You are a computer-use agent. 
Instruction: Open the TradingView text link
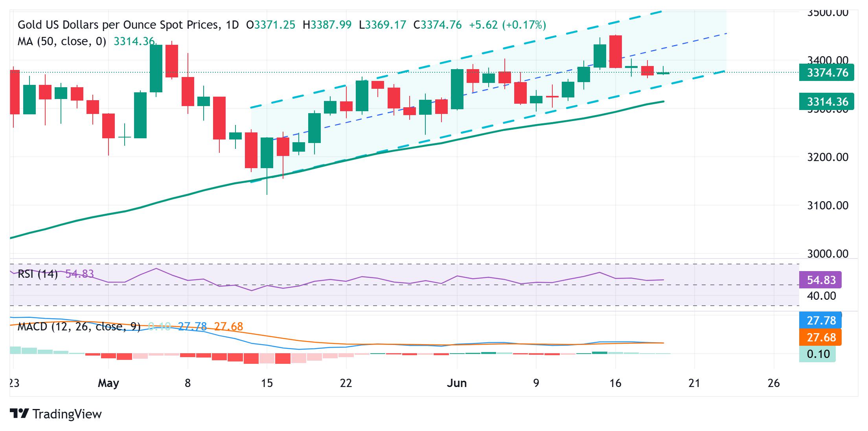(x=67, y=414)
